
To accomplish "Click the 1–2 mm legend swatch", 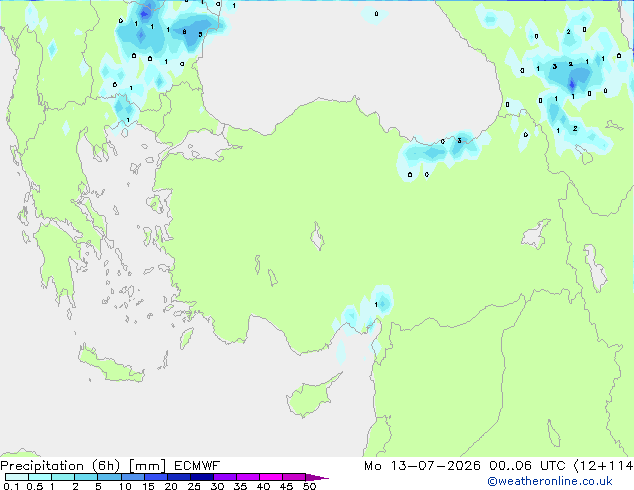I will [x=63, y=477].
